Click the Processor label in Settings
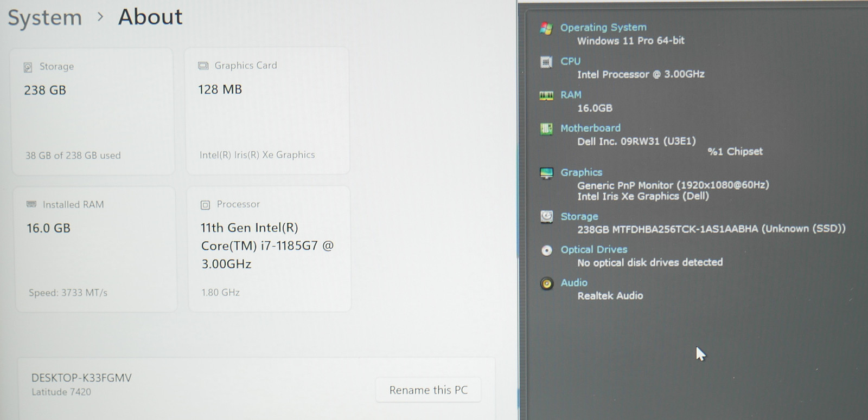Screen dimensions: 868x420 pos(238,204)
